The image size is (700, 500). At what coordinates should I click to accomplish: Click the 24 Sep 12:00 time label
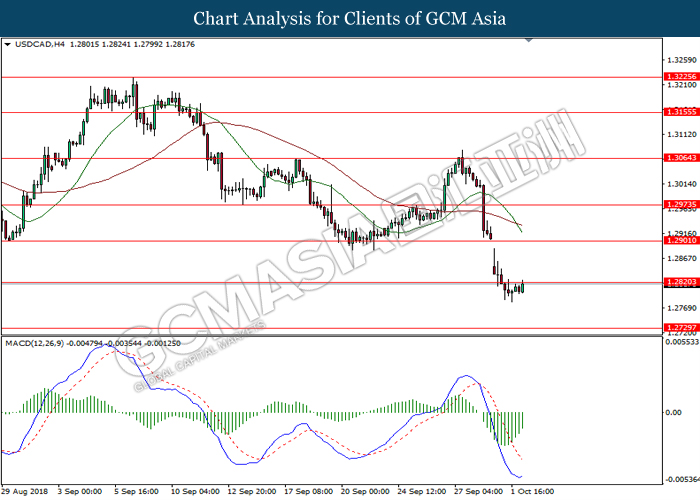click(x=422, y=492)
